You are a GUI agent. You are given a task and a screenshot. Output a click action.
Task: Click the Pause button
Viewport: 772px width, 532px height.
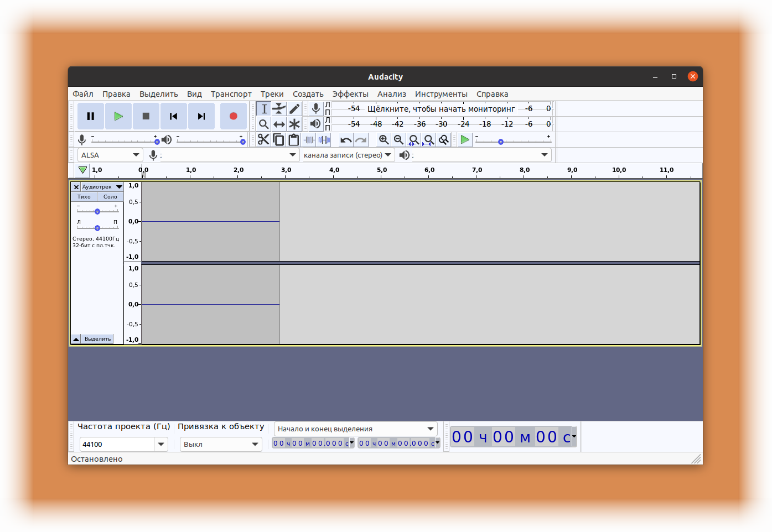point(91,116)
